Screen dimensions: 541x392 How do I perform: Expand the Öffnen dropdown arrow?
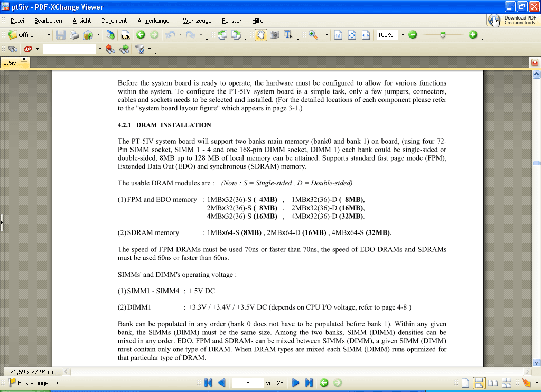49,35
